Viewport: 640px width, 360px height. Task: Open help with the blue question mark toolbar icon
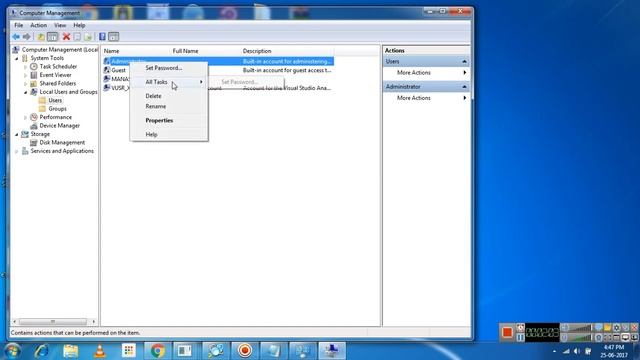pyautogui.click(x=102, y=37)
